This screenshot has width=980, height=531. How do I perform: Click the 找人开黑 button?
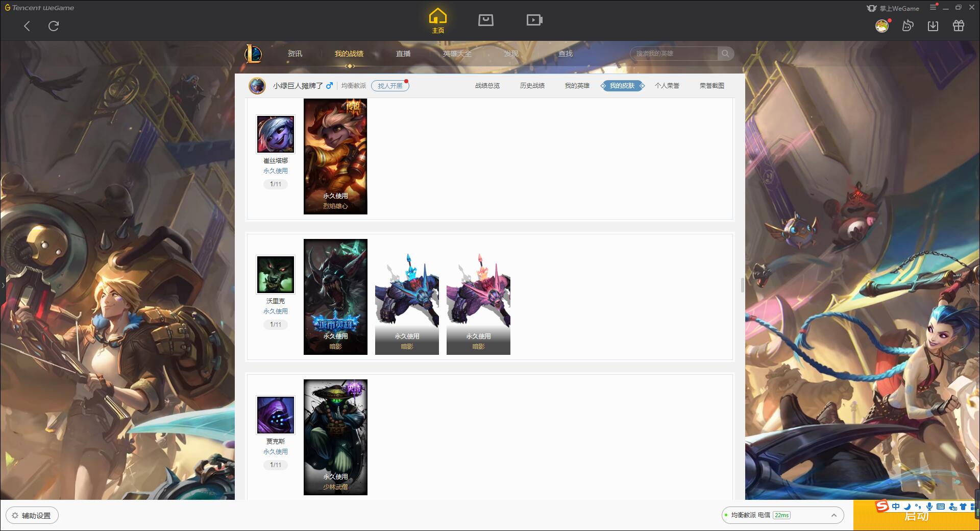click(x=390, y=86)
